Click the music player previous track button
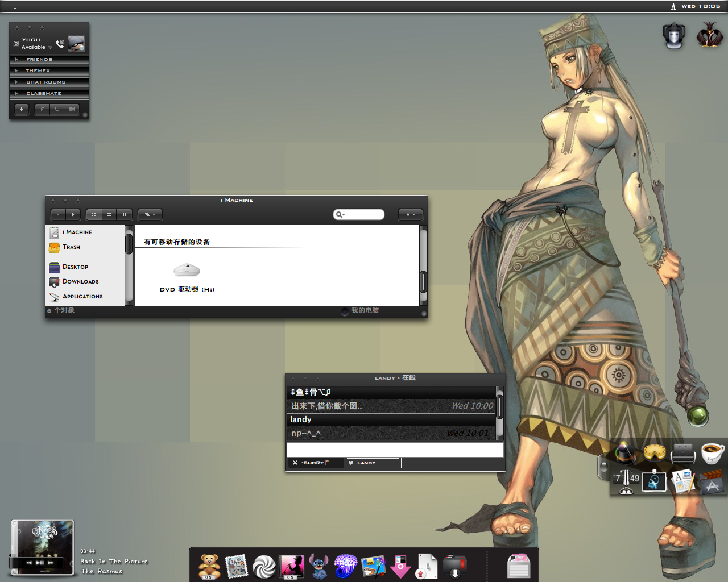 click(29, 562)
